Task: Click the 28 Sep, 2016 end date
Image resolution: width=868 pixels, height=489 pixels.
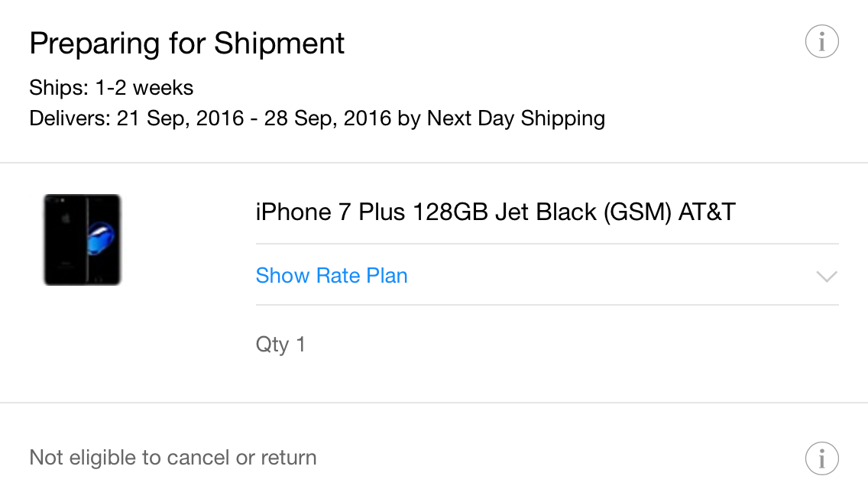Action: tap(328, 118)
